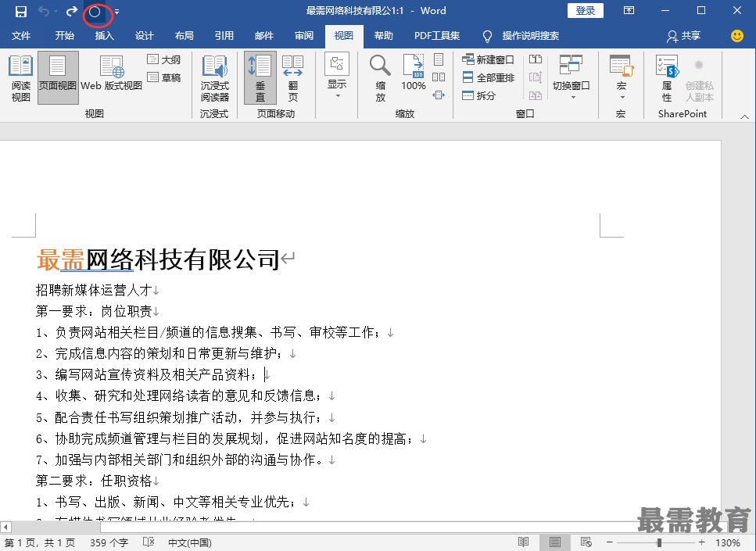Expand Switch Windows (切换窗口) dropdown

(x=571, y=77)
